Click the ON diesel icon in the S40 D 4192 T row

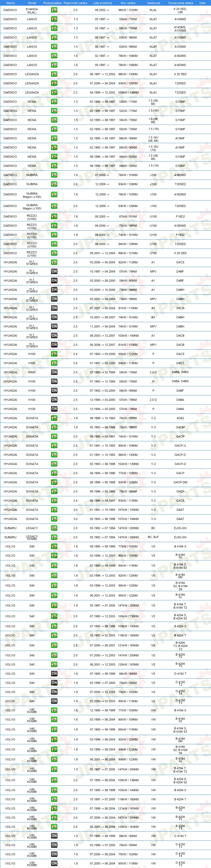click(x=54, y=674)
